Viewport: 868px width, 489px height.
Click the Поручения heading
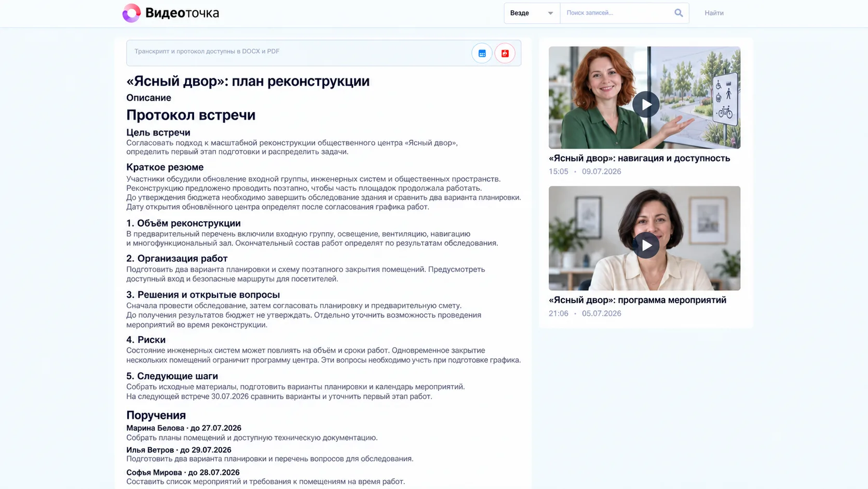coord(156,415)
